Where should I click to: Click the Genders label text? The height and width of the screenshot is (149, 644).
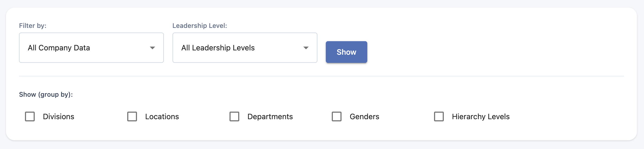(x=364, y=116)
